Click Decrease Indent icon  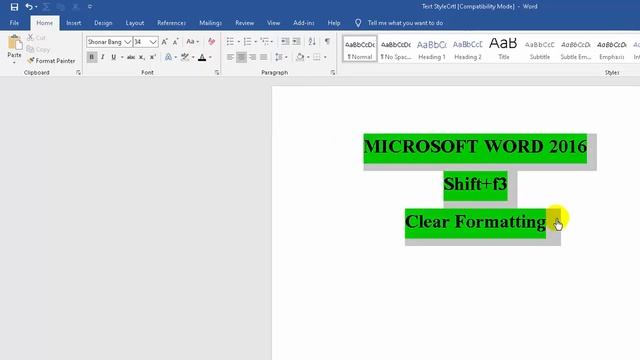click(285, 42)
